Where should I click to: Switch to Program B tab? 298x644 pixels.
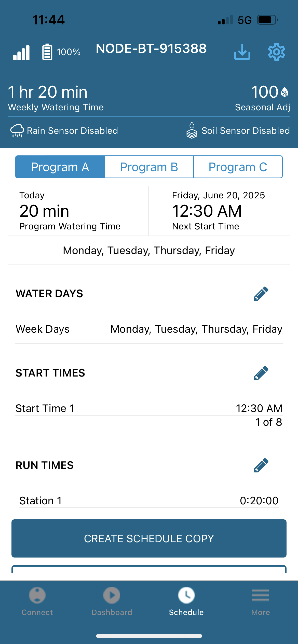click(x=149, y=167)
